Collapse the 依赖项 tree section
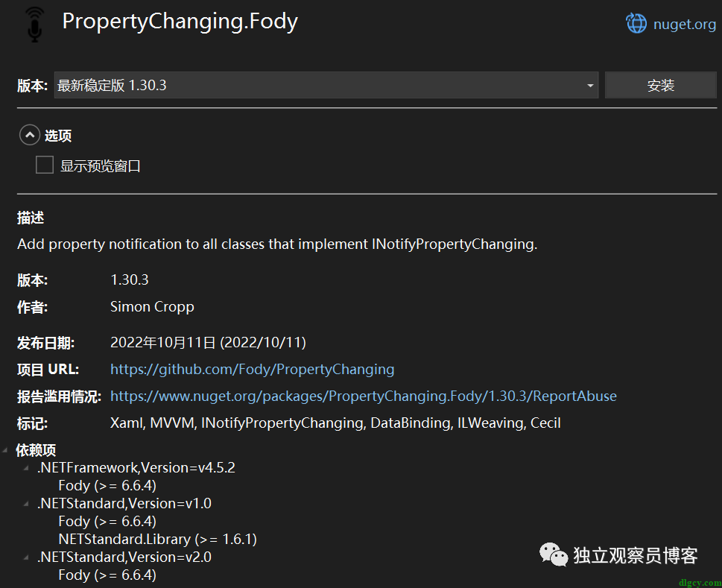722x588 pixels. pos(5,450)
